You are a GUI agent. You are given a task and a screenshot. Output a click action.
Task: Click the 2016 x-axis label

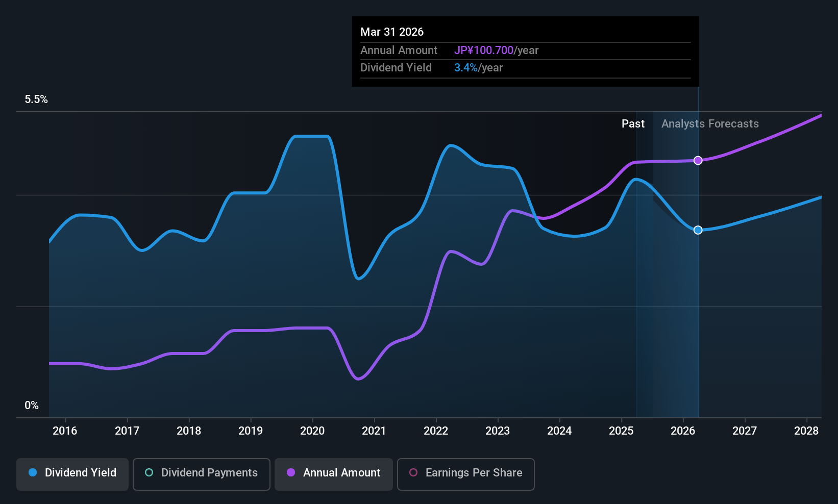point(65,431)
